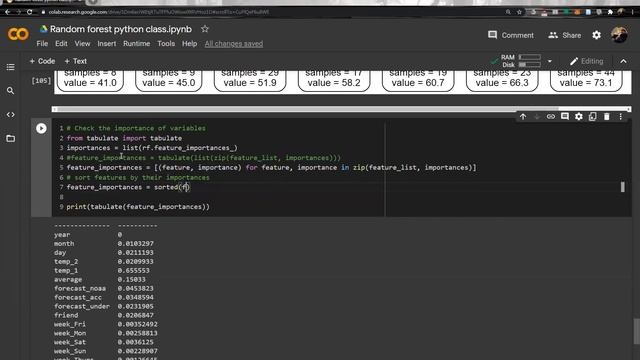This screenshot has width=640, height=360.
Task: Click the friend output row
Action: (x=104, y=316)
